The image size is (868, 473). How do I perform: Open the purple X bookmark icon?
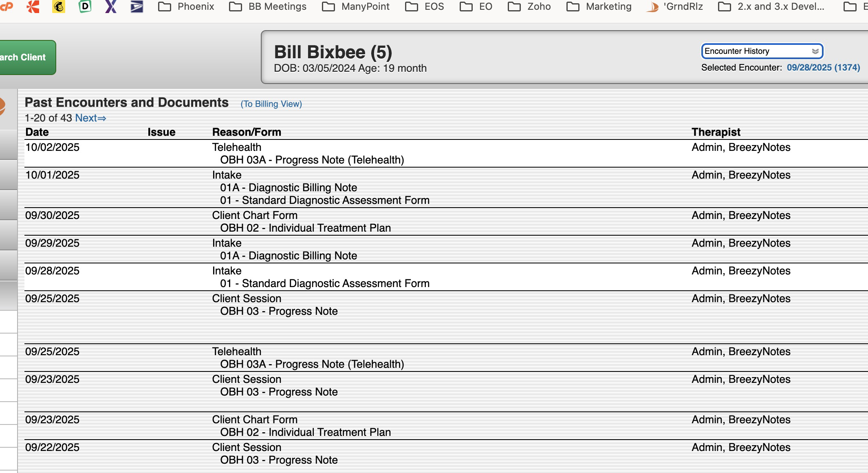(x=111, y=6)
